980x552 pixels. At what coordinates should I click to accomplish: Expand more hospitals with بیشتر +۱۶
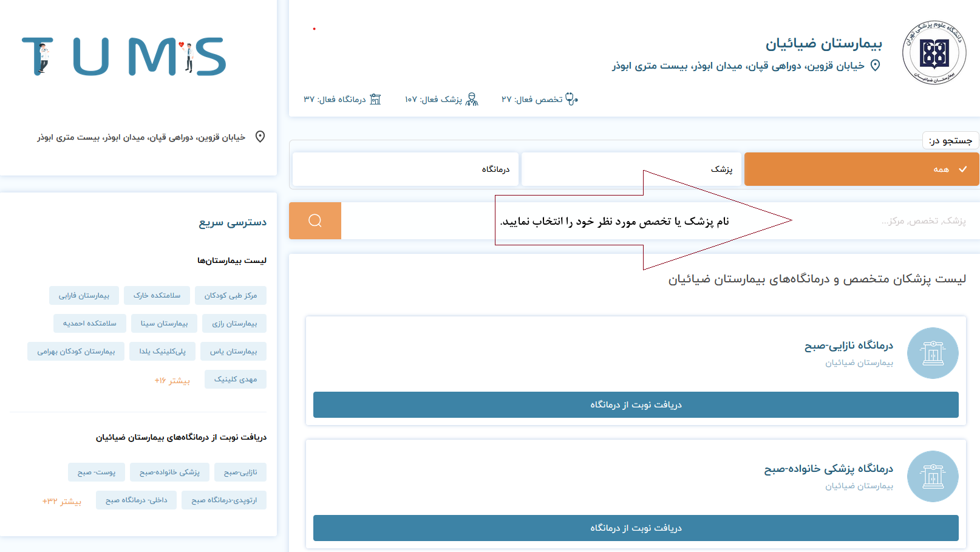coord(172,380)
